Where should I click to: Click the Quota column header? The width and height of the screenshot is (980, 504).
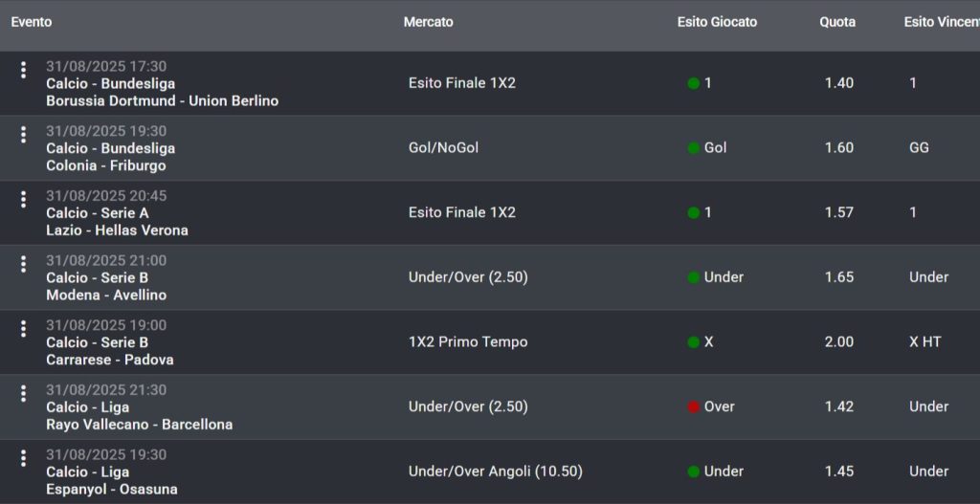(837, 22)
